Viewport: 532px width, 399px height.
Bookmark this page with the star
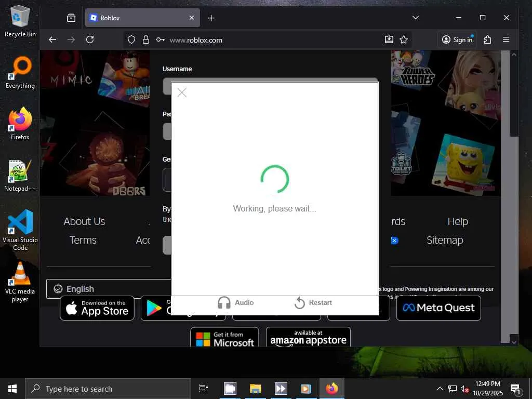click(x=403, y=39)
